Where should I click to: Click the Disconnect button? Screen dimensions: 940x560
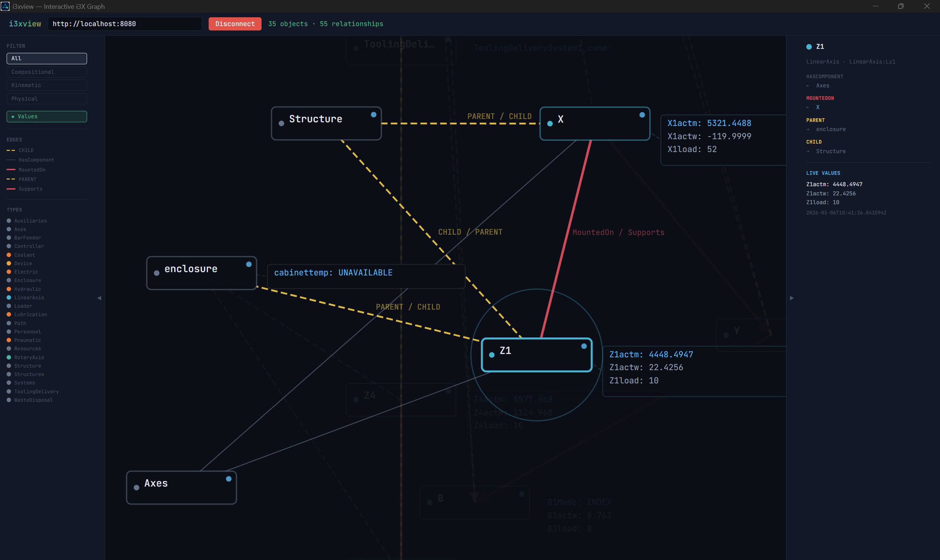(235, 24)
